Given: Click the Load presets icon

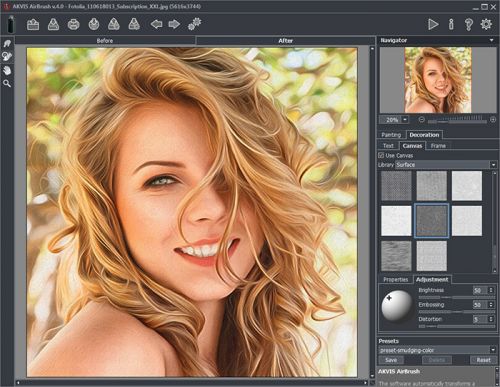Looking at the screenshot, I should pyautogui.click(x=114, y=24).
